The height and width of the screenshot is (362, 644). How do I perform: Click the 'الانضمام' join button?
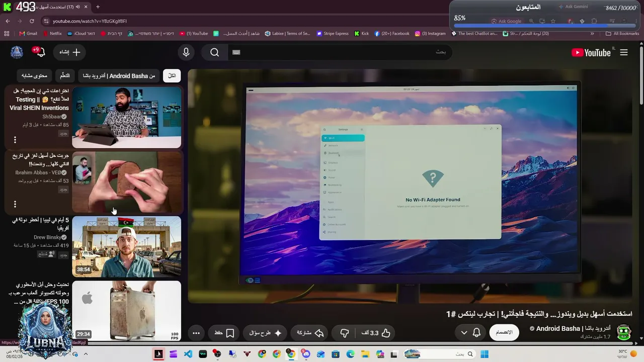click(504, 332)
